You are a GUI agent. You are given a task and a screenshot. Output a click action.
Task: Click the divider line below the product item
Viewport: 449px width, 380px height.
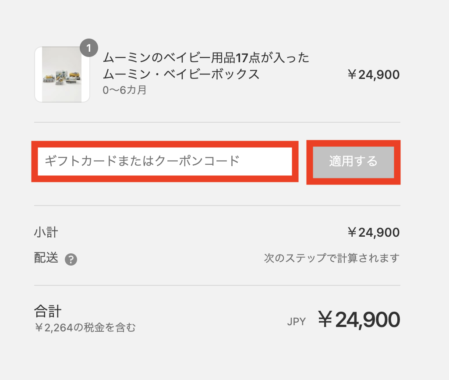217,122
